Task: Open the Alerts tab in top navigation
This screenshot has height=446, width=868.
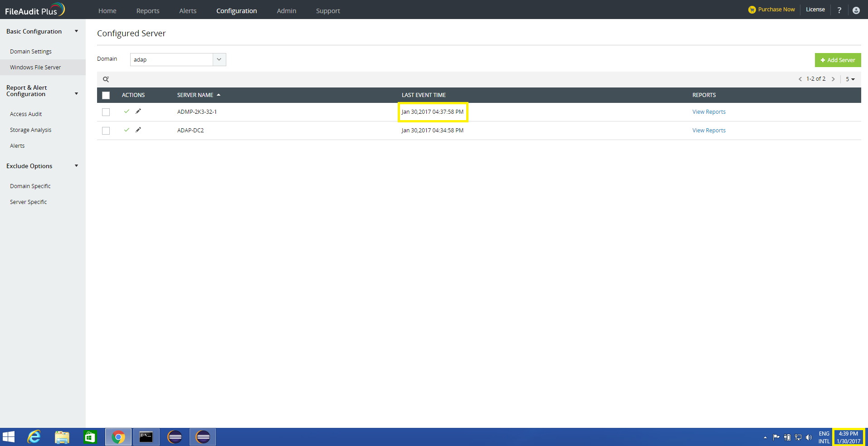Action: point(188,11)
